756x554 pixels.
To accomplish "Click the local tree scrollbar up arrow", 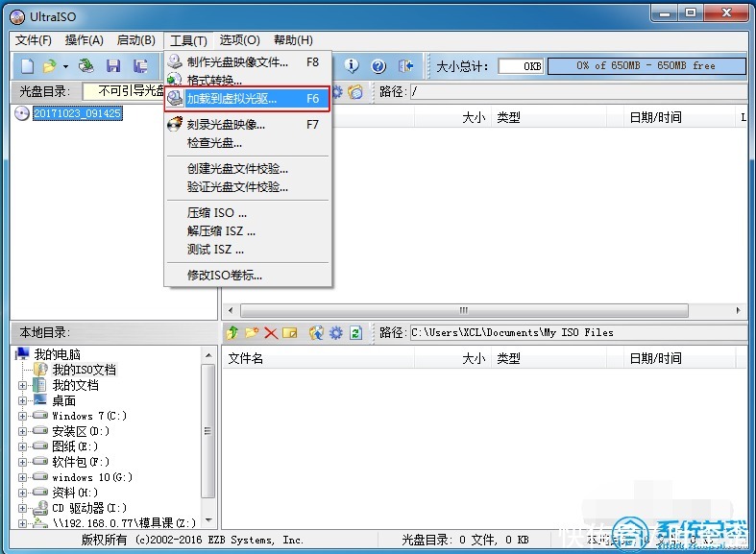I will [x=208, y=355].
